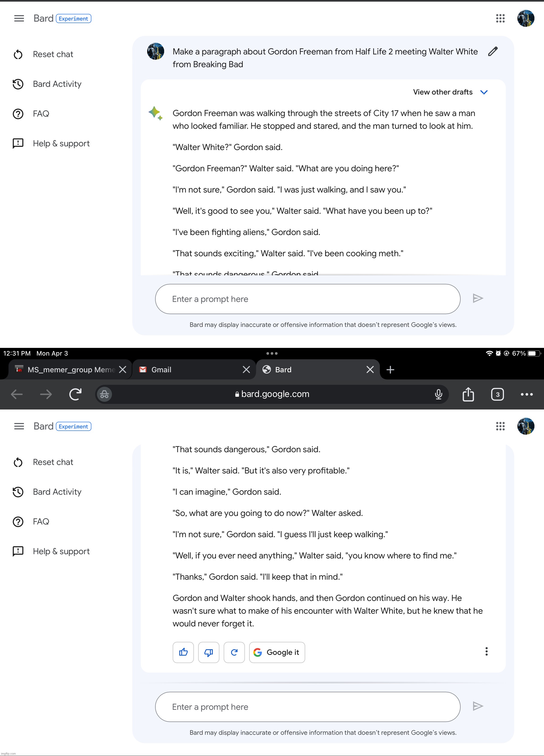Viewport: 544px width, 756px height.
Task: Click the thumbs up response button
Action: [183, 652]
